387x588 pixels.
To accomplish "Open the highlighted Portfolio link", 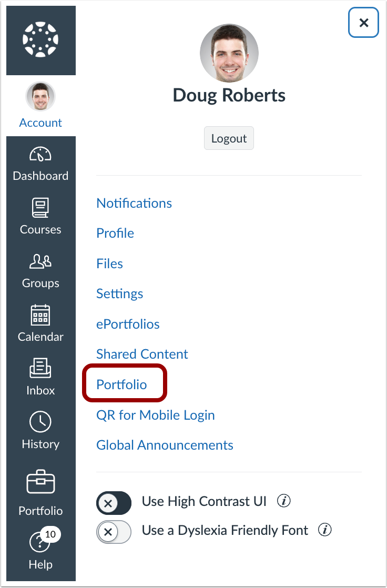I will click(x=121, y=384).
